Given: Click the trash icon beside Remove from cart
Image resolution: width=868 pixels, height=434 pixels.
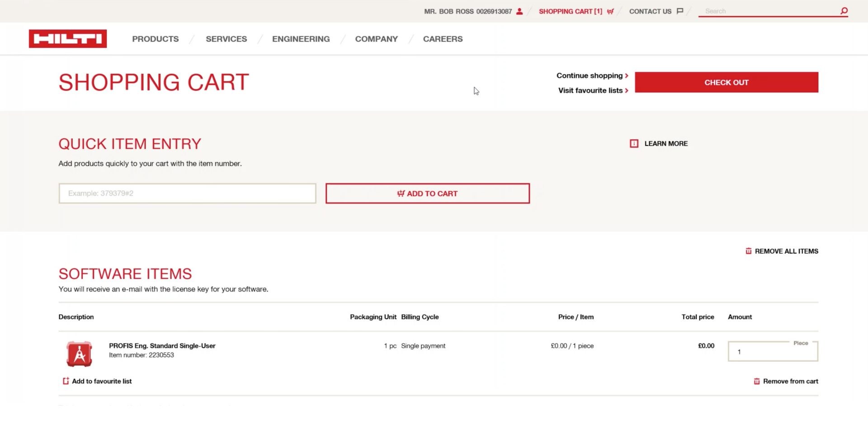Looking at the screenshot, I should [757, 381].
